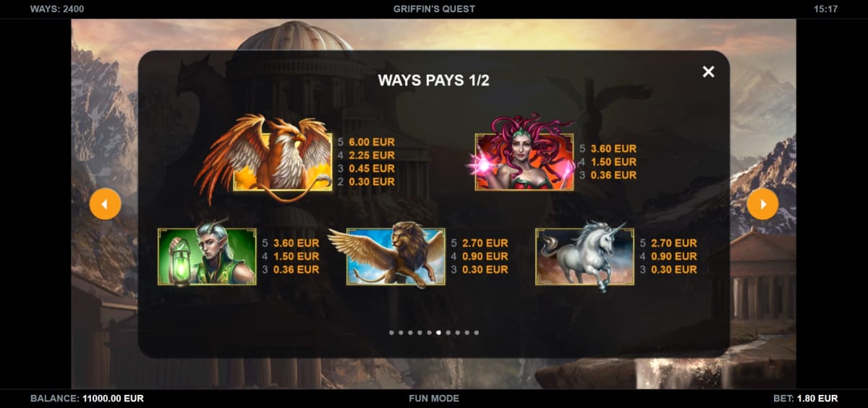Screen dimensions: 868x408
Task: Click the WAYS PAYS 1/2 heading
Action: coord(434,80)
